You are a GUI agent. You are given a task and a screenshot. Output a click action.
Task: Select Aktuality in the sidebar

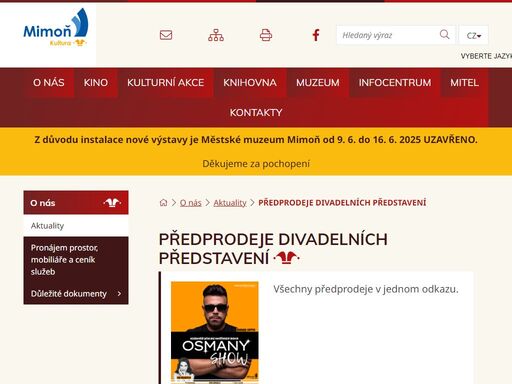(76, 226)
